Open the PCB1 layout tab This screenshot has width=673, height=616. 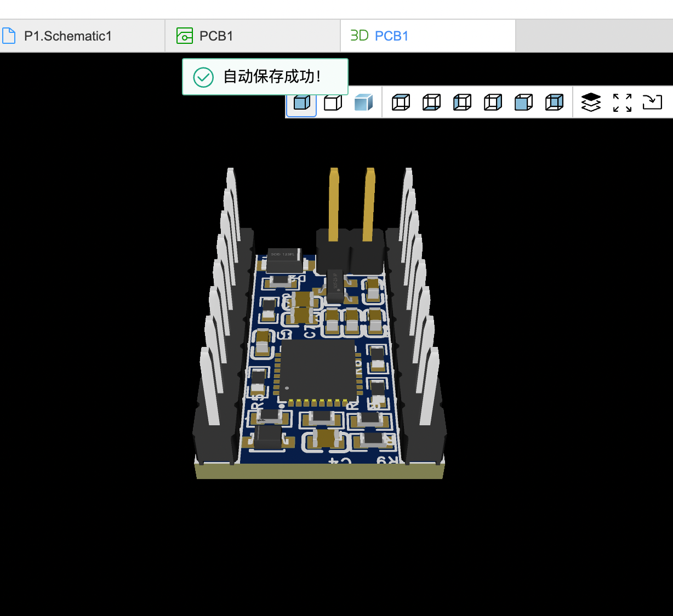216,36
